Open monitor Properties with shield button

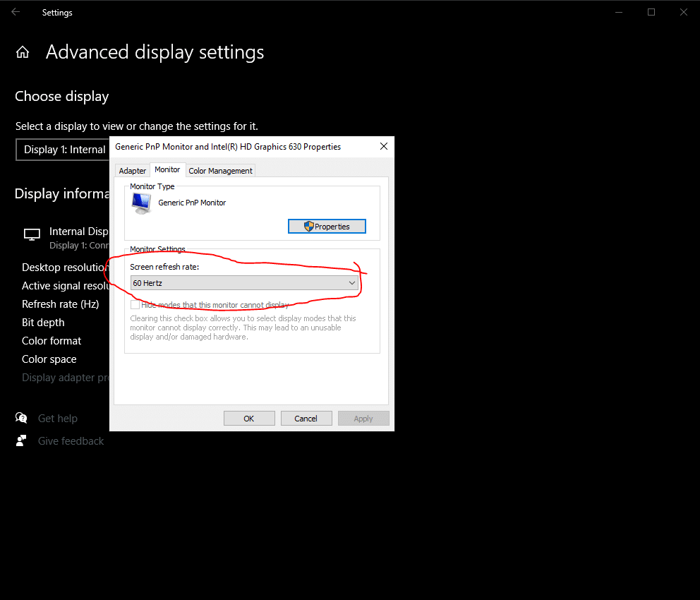pos(327,227)
